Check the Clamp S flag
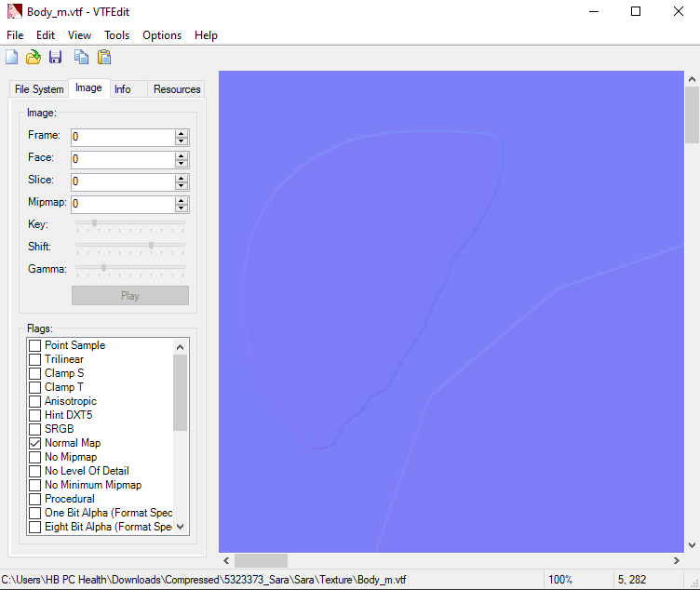700x590 pixels. pyautogui.click(x=34, y=373)
